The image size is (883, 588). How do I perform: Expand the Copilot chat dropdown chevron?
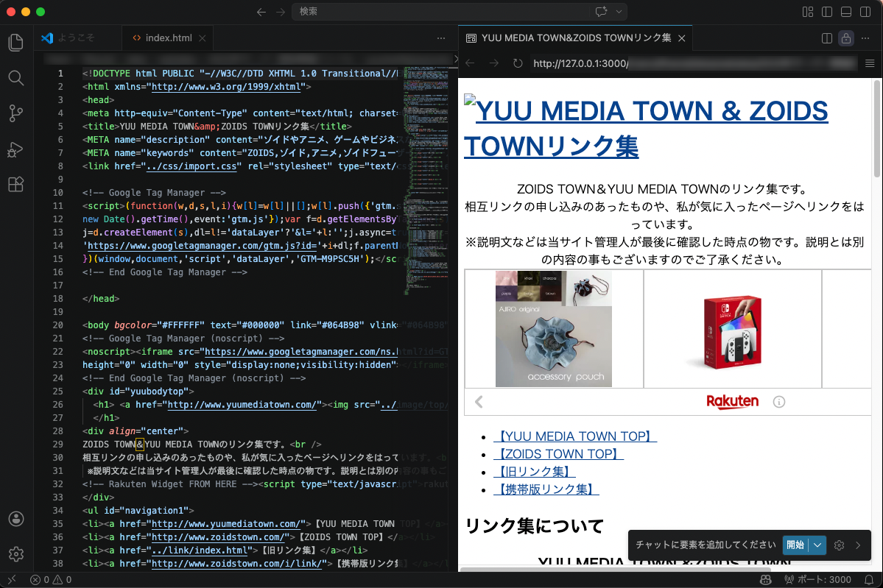click(x=619, y=12)
